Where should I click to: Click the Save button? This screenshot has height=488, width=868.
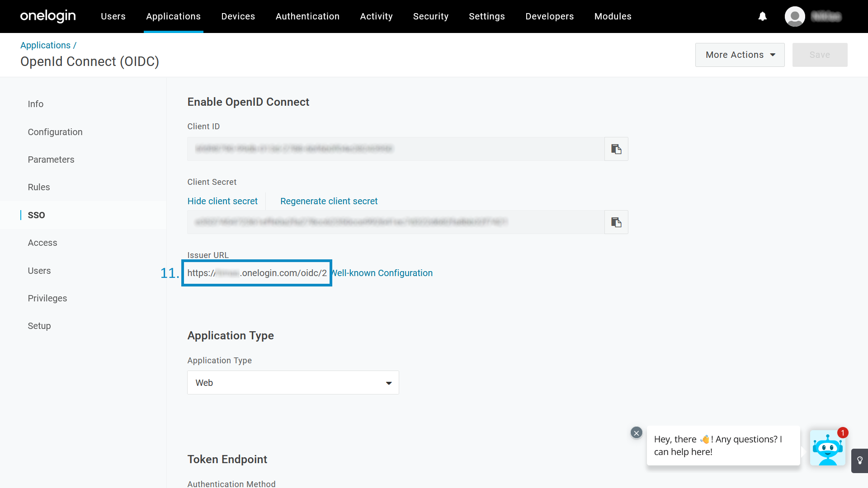(x=820, y=55)
